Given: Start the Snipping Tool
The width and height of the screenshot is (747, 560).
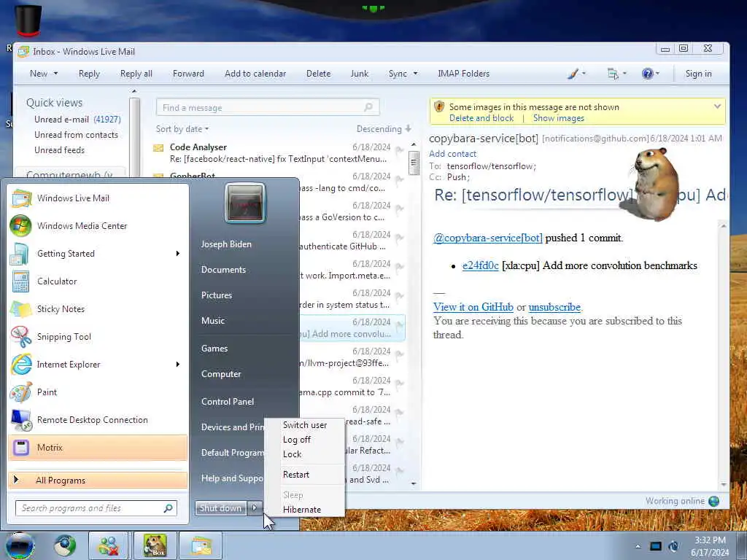Looking at the screenshot, I should tap(98, 337).
